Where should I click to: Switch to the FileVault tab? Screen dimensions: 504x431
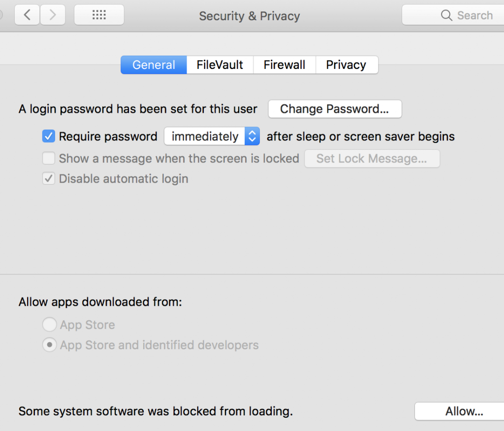pos(220,65)
